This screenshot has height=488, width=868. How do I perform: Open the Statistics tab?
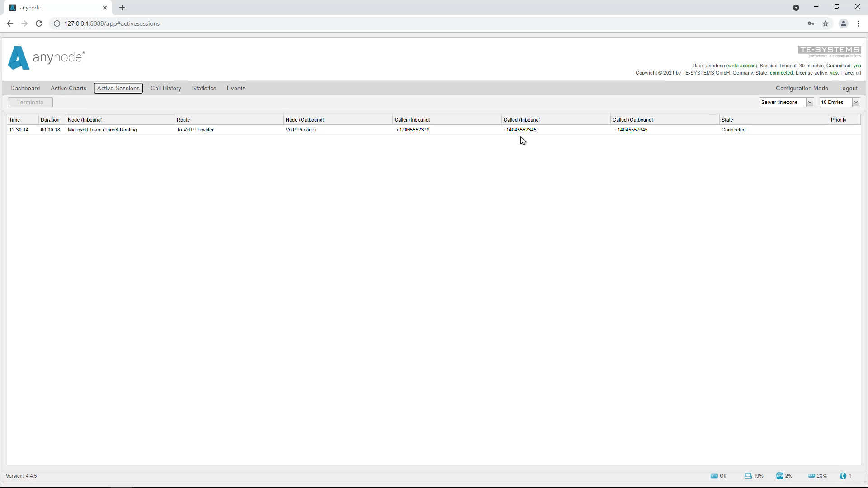click(x=204, y=88)
